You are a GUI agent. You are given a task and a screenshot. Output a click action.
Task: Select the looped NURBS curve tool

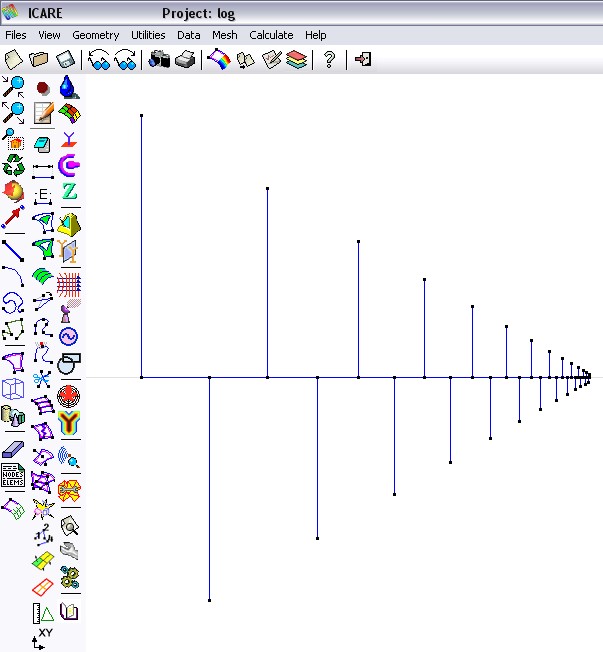(x=13, y=303)
